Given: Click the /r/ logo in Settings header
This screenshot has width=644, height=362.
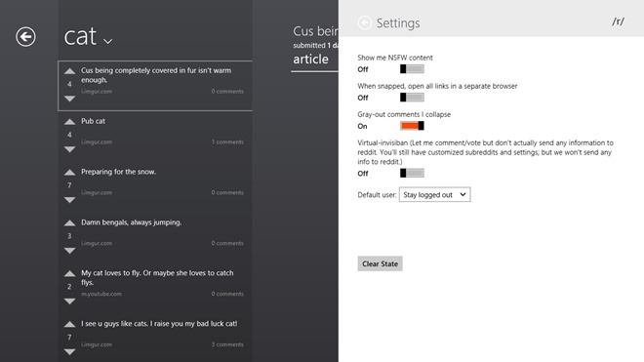Looking at the screenshot, I should (x=618, y=21).
